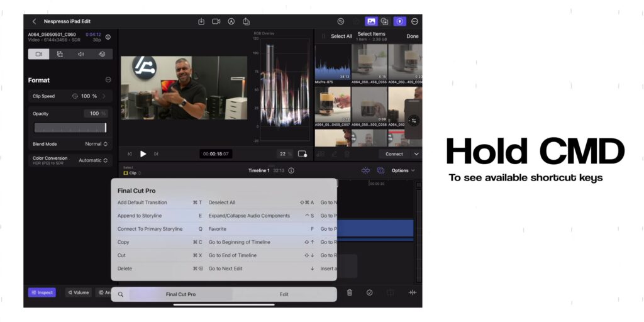Viewport: 644px width, 322px height.
Task: Go back from Nespresso iPad Edit project
Action: point(34,21)
